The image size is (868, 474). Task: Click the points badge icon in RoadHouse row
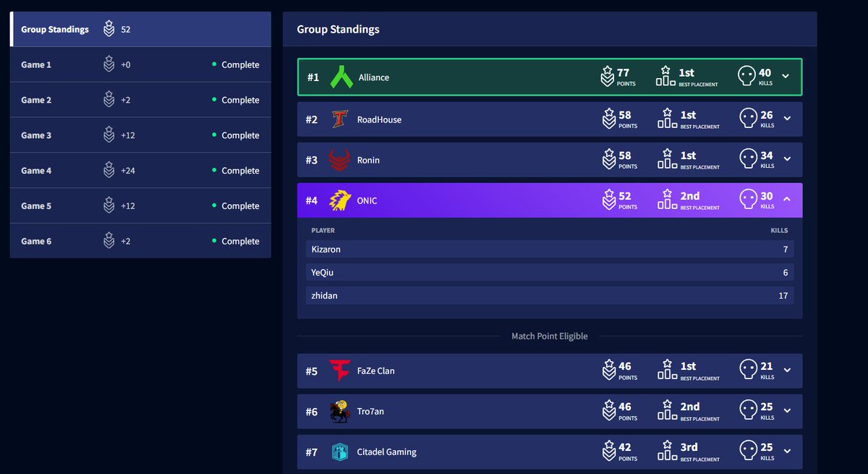coord(609,119)
